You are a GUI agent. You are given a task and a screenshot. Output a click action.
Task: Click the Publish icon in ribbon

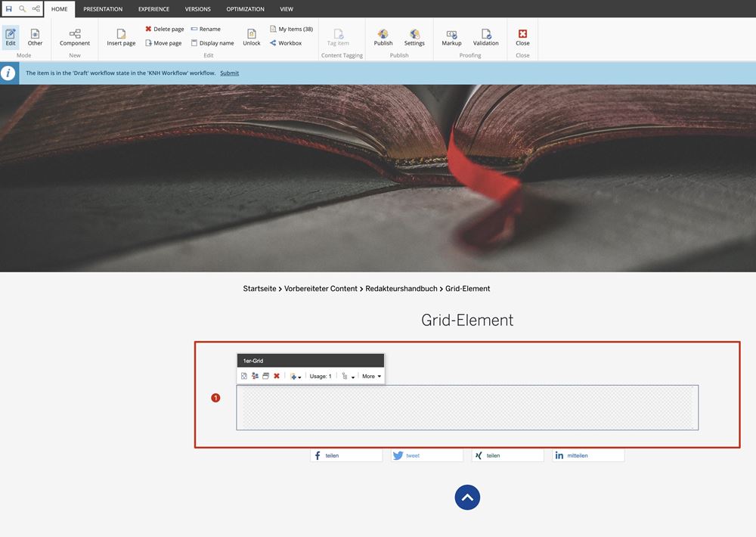(x=383, y=37)
